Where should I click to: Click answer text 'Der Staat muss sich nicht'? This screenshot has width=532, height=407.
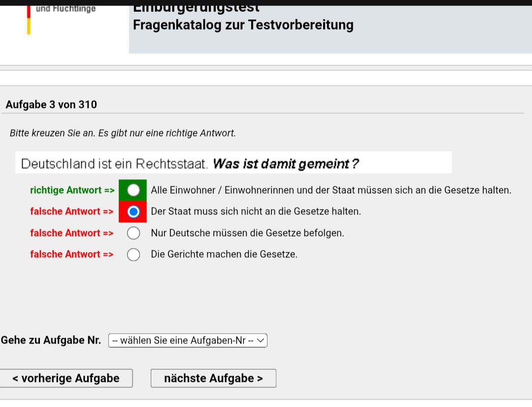tap(256, 212)
